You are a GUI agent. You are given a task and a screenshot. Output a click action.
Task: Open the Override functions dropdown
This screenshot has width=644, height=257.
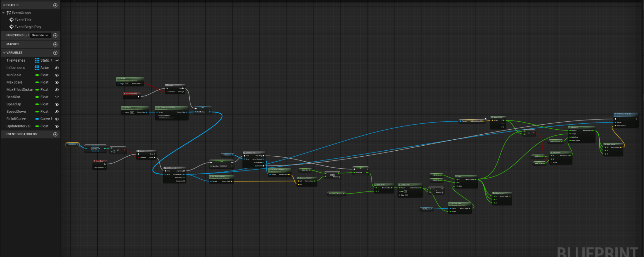point(40,35)
